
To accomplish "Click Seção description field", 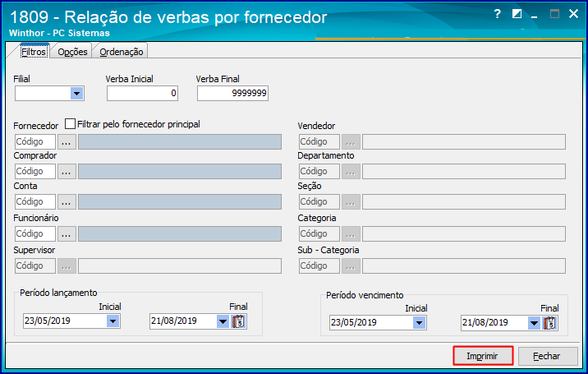I will coord(464,202).
